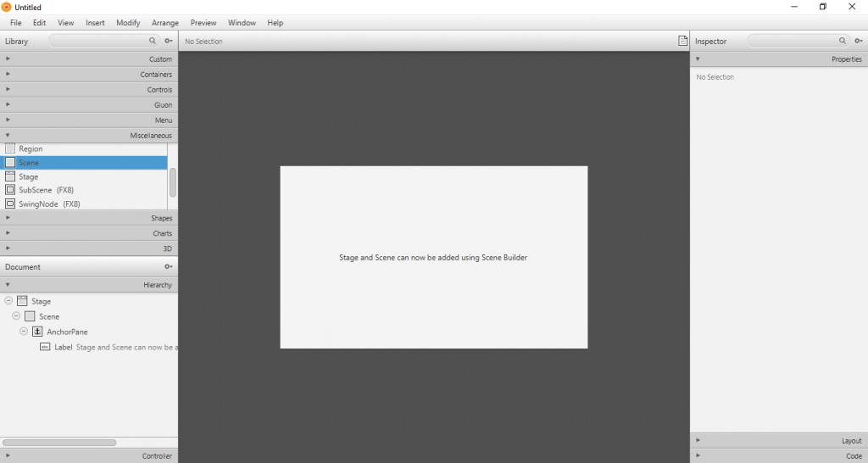Screen dimensions: 868x463
Task: Collapse the Scene node in hierarchy
Action: [x=16, y=315]
